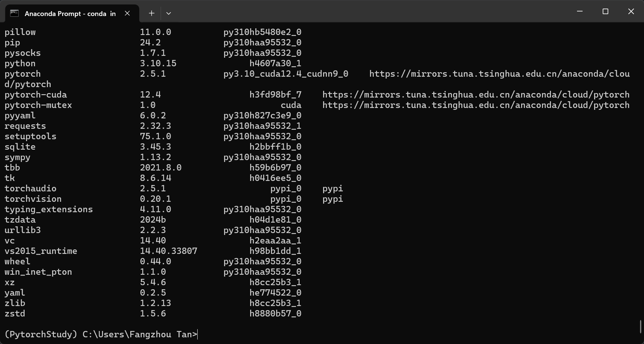Click the tsinghua mirror URL in pytorch-cuda row
Screen dimensions: 644x344
pyautogui.click(x=476, y=95)
